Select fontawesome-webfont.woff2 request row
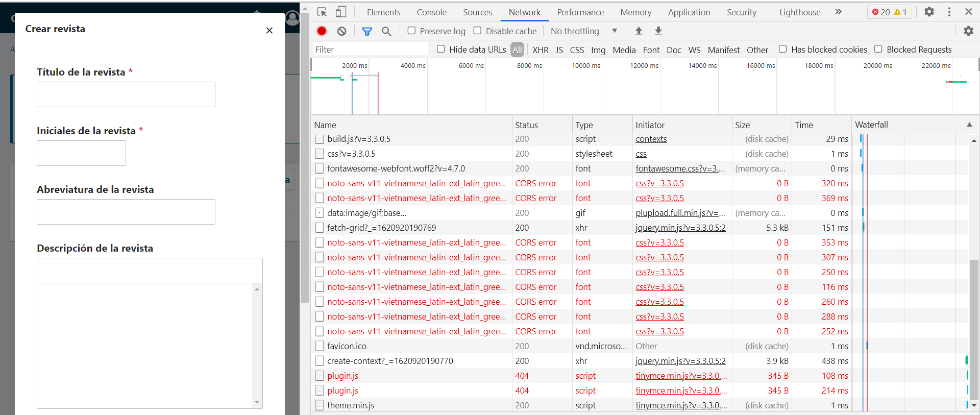The image size is (980, 415). point(640,168)
